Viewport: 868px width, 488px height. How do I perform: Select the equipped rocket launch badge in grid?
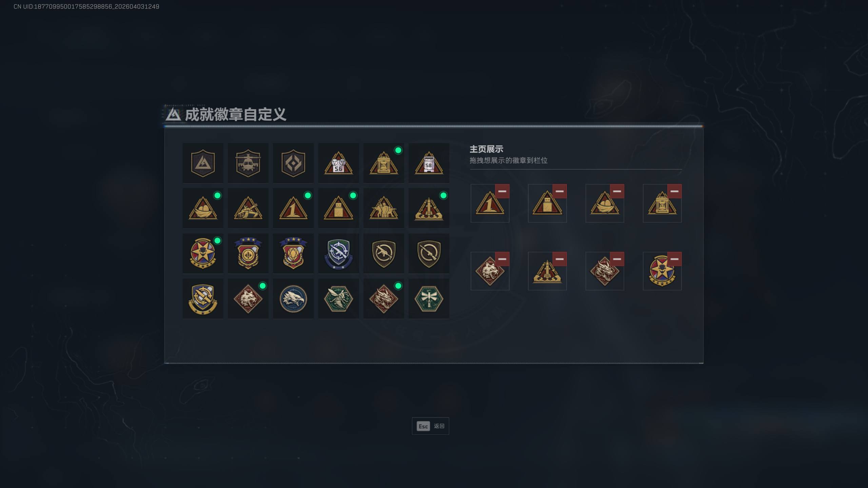click(x=429, y=208)
